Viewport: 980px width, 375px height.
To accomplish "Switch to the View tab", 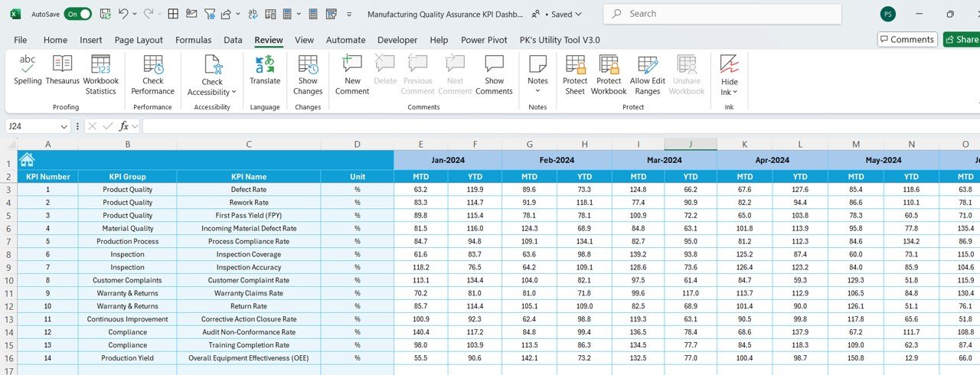I will 304,40.
